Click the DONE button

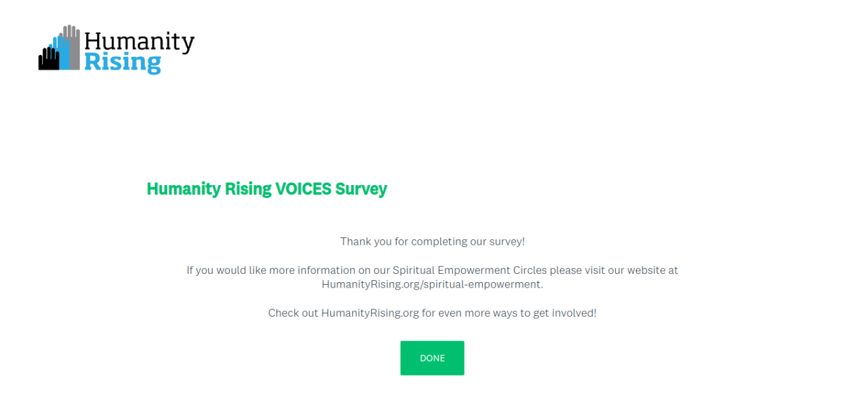[x=432, y=358]
